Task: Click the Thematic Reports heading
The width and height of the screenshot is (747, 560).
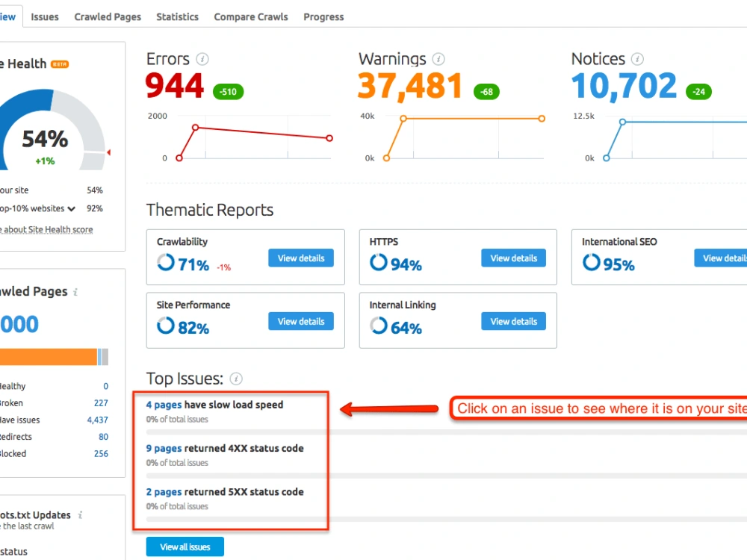Action: click(x=210, y=210)
